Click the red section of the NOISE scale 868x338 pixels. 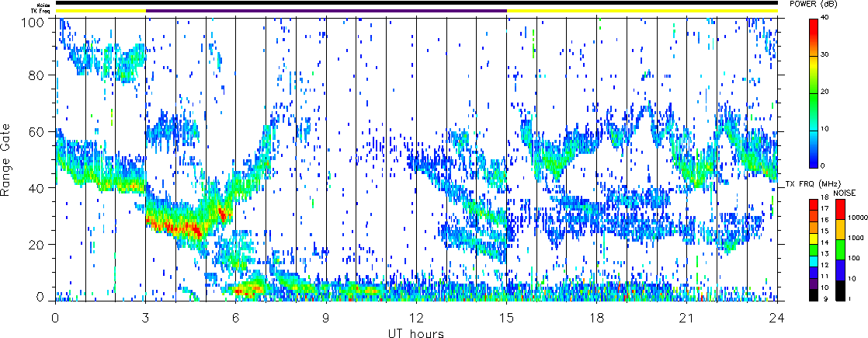point(840,209)
